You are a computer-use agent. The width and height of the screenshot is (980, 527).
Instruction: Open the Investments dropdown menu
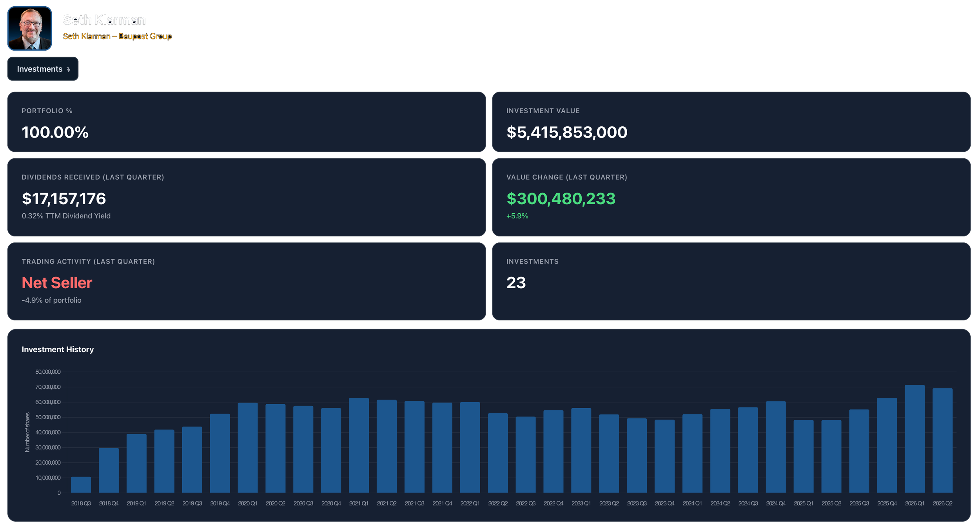click(43, 69)
